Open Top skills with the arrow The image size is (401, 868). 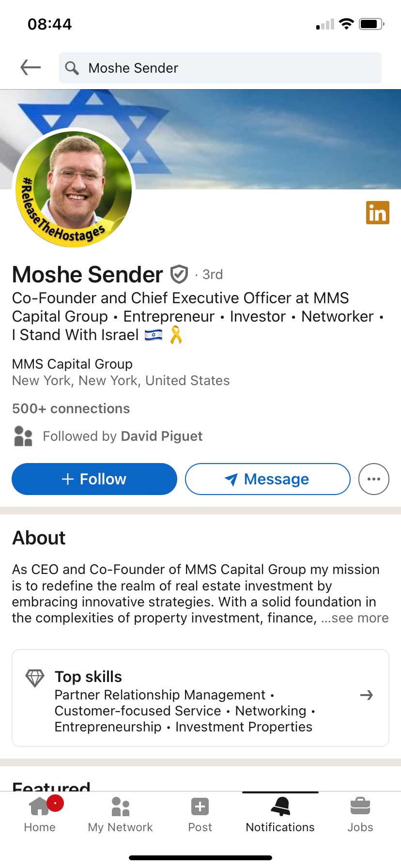coord(367,695)
